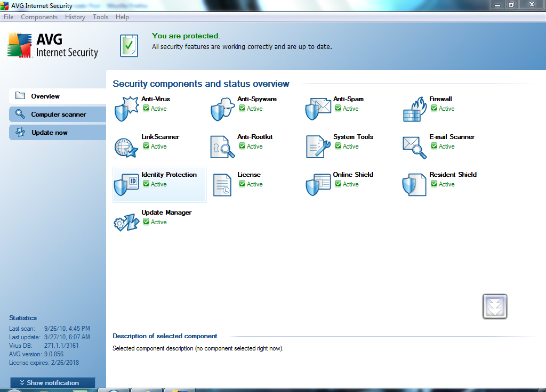Open the Components menu

[x=39, y=17]
